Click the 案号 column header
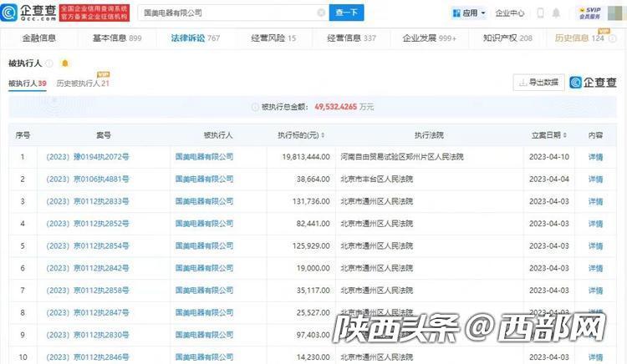Screen dimensions: 627x364 [104, 135]
